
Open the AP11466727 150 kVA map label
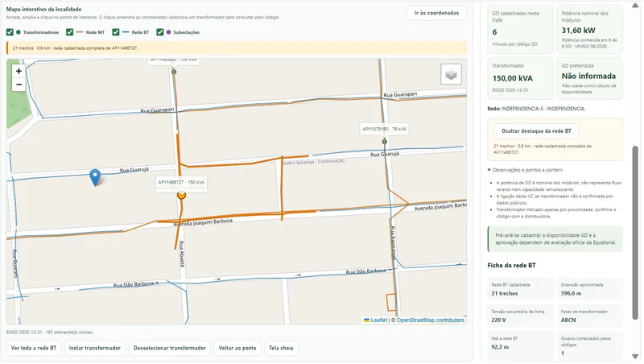tap(181, 183)
